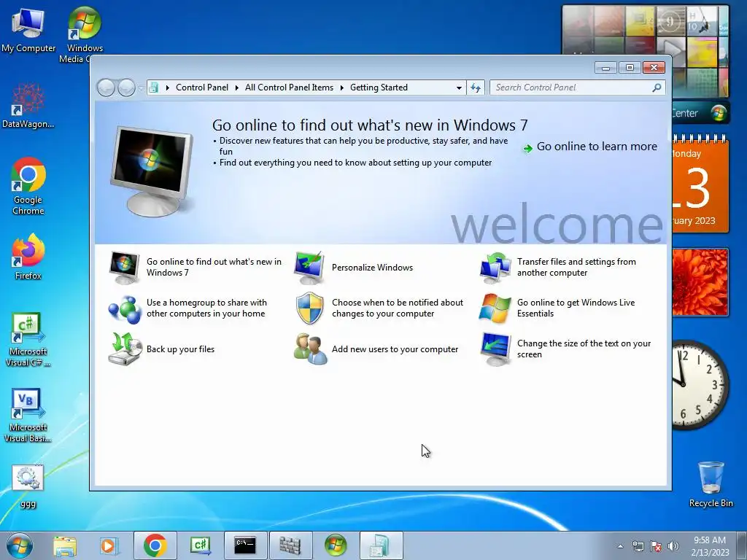Select the DataWagon desktop shortcut
Viewport: 747px width, 560px height.
[x=28, y=106]
